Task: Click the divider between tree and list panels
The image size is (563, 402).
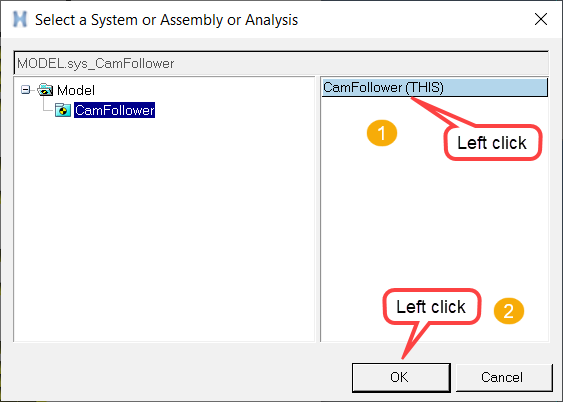Action: click(x=317, y=209)
